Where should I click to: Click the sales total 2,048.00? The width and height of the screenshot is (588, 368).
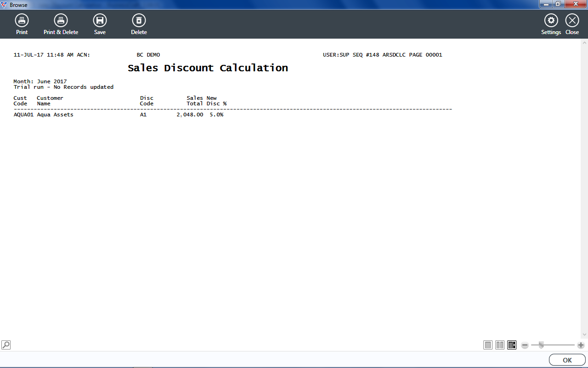pyautogui.click(x=190, y=115)
